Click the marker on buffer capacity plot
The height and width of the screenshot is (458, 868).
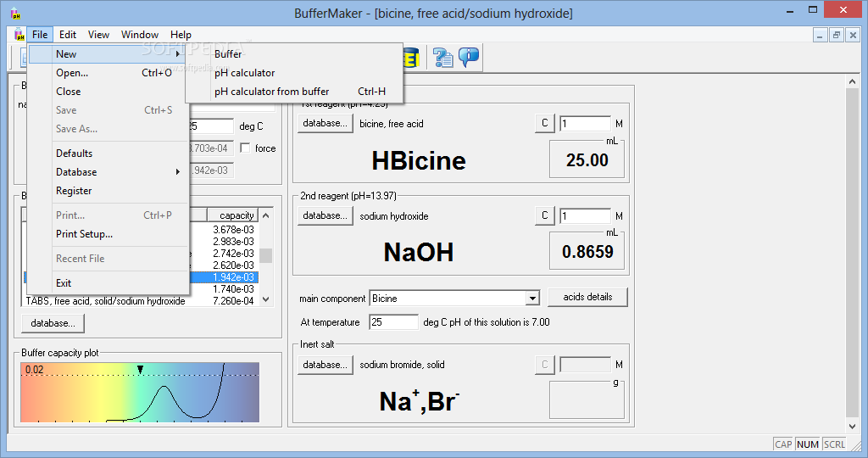point(141,370)
